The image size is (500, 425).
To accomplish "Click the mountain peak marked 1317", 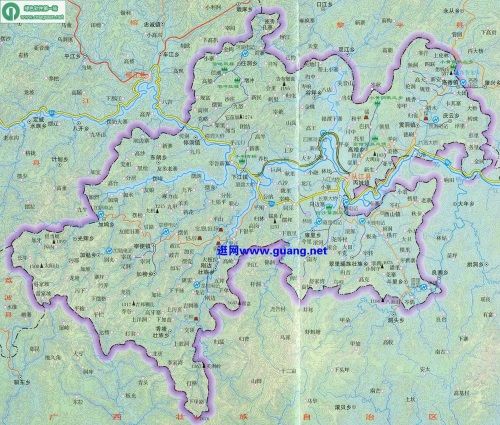I will [134, 304].
